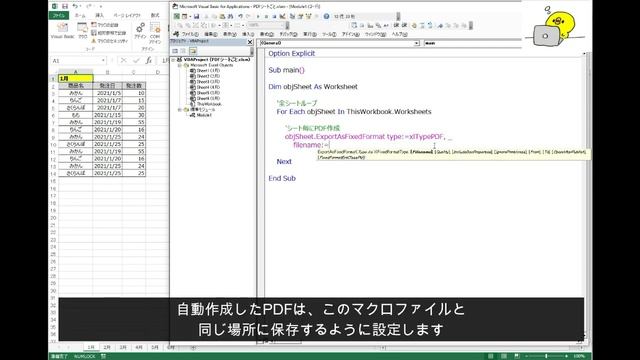Click Undo in Excel quick access toolbar
The height and width of the screenshot is (360, 640).
pyautogui.click(x=75, y=7)
